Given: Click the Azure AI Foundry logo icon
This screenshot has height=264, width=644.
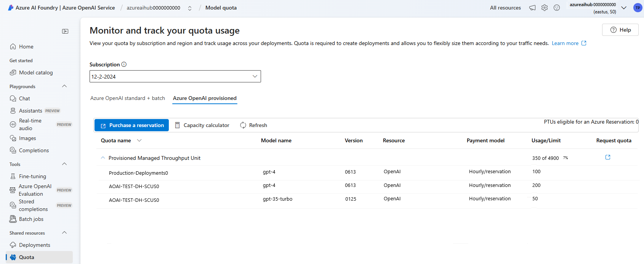Looking at the screenshot, I should pos(11,8).
